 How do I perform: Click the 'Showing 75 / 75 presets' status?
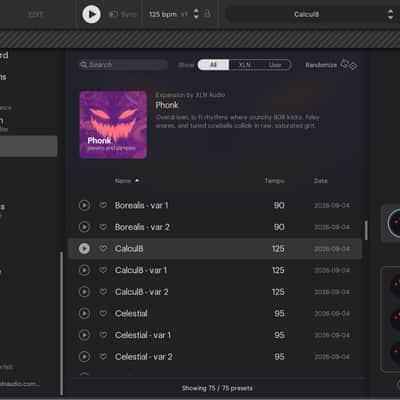tap(217, 388)
